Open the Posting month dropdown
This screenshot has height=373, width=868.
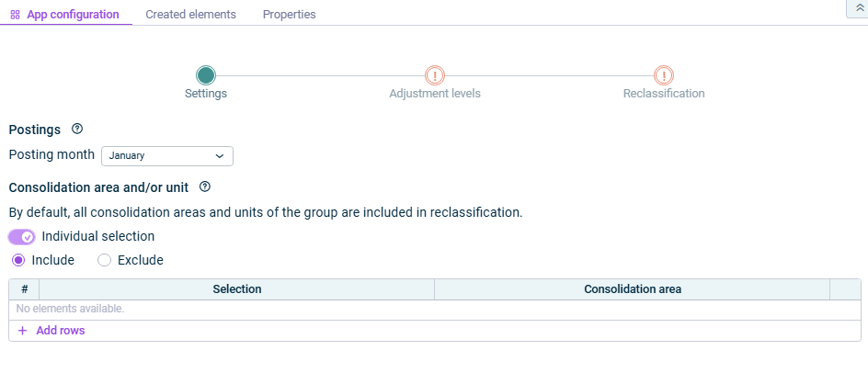click(166, 156)
